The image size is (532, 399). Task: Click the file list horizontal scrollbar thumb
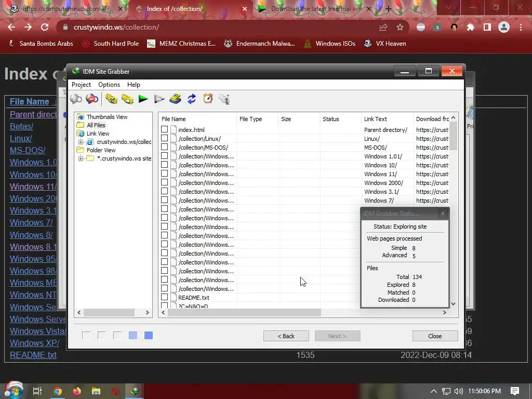[x=244, y=312]
